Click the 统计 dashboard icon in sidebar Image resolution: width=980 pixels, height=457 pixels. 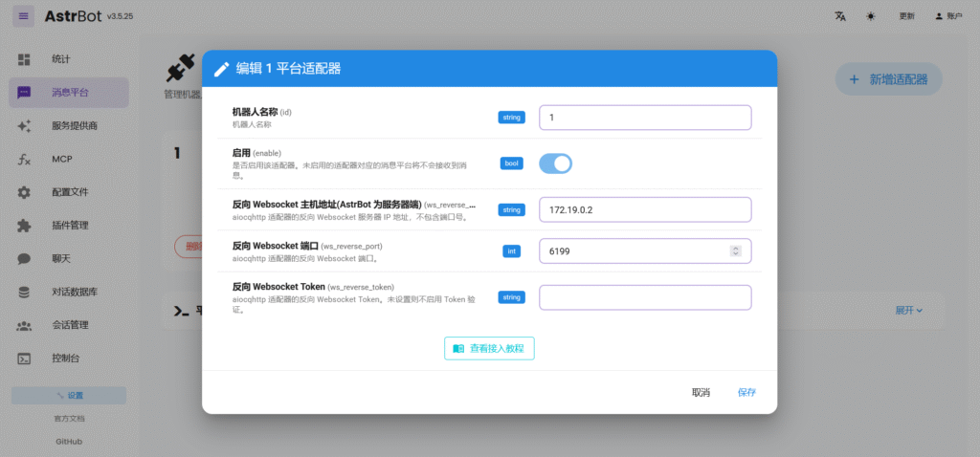[25, 59]
